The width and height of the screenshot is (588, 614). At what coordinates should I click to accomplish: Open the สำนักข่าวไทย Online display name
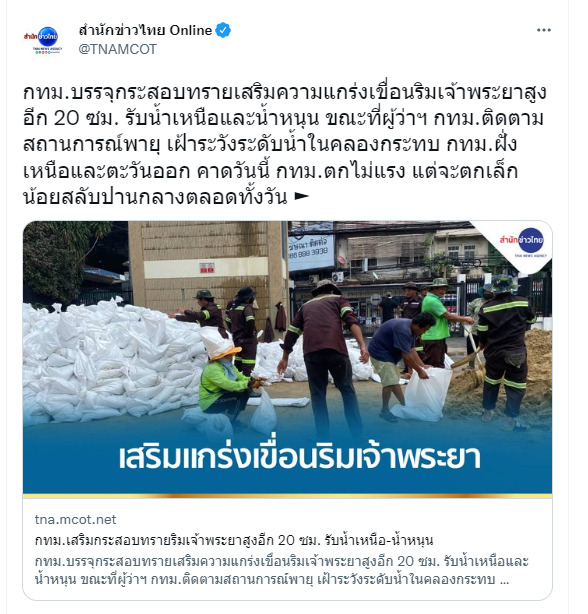[145, 30]
